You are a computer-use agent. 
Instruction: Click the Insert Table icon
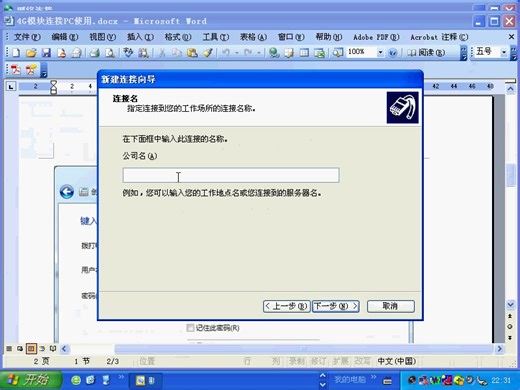(304, 52)
